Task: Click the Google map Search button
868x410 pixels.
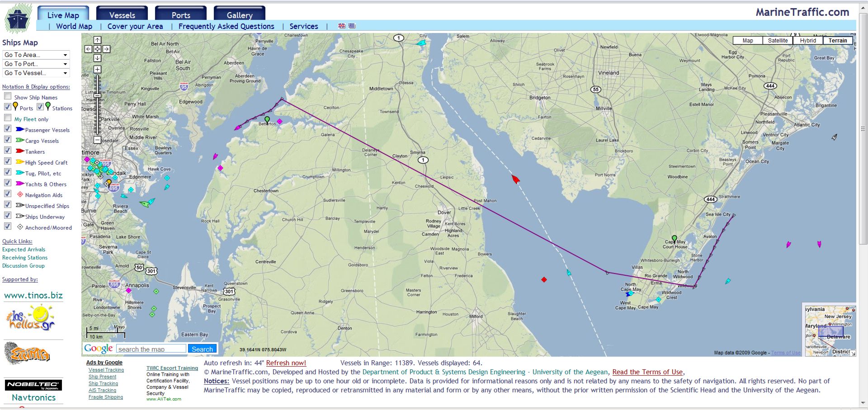Action: 202,349
